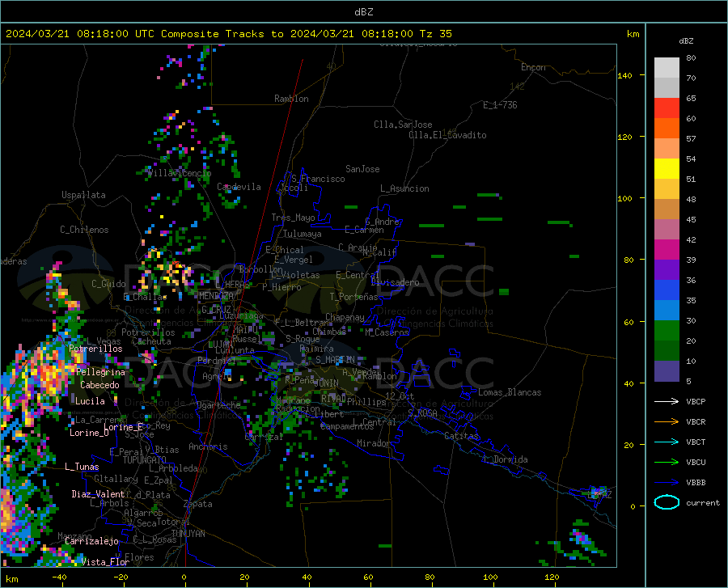Image resolution: width=728 pixels, height=588 pixels.
Task: Click the dBZ legend heading
Action: (x=686, y=40)
